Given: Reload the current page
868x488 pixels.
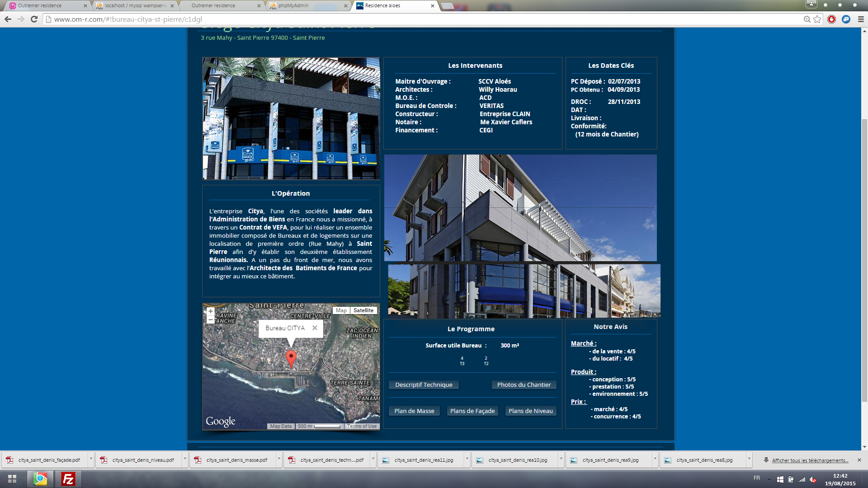Looking at the screenshot, I should click(34, 19).
